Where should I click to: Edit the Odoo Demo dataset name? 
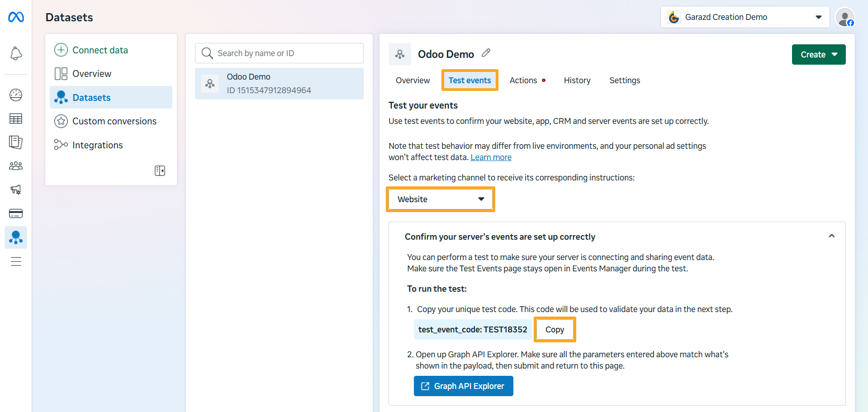[x=486, y=53]
